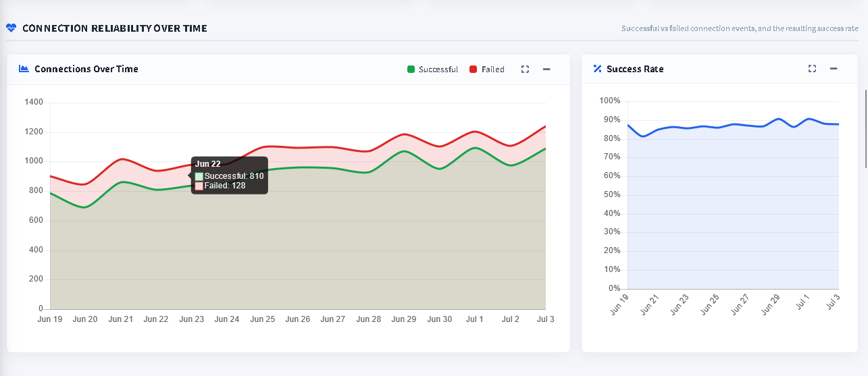Click the 100% label on Success Rate axis

[609, 101]
